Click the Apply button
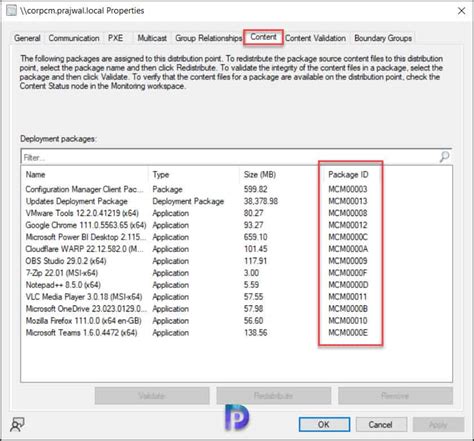This screenshot has width=474, height=441. (x=438, y=424)
